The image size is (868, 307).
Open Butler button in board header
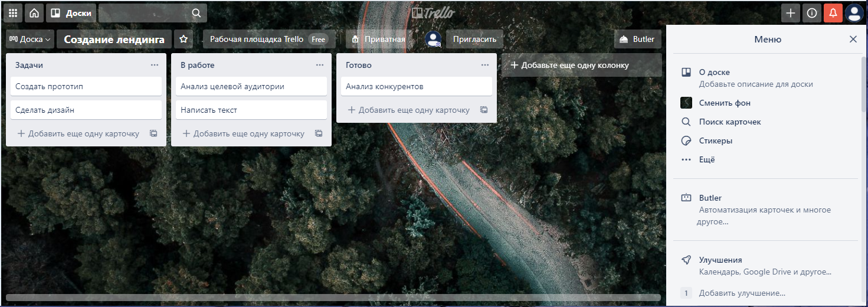pos(638,39)
